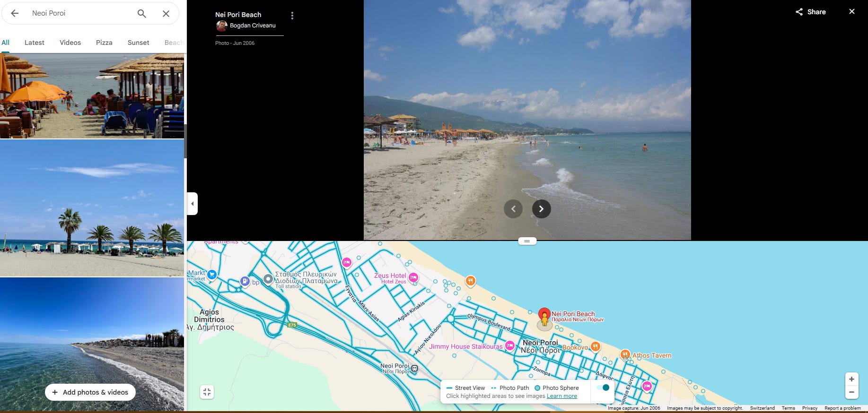
Task: Click the Neoi Poroi train station icon
Action: tap(415, 368)
